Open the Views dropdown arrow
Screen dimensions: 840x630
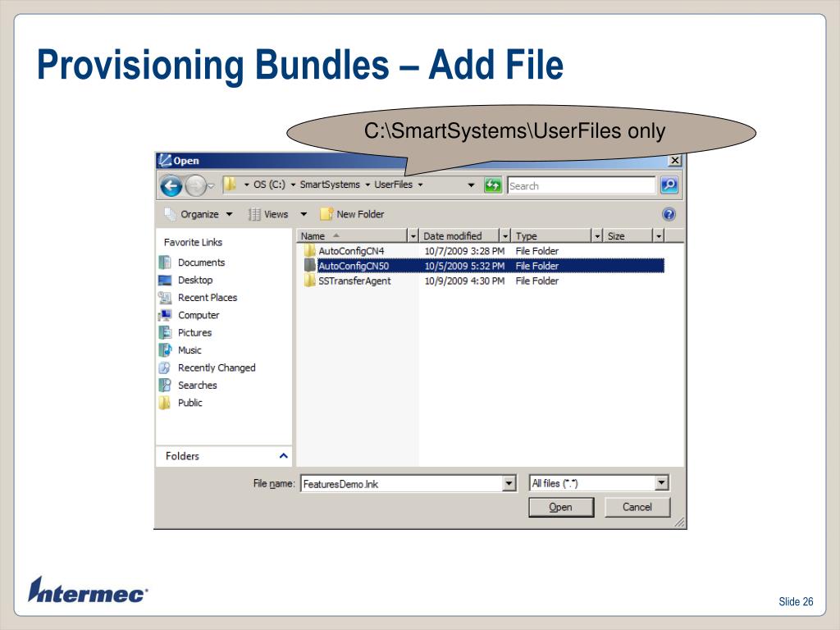304,214
